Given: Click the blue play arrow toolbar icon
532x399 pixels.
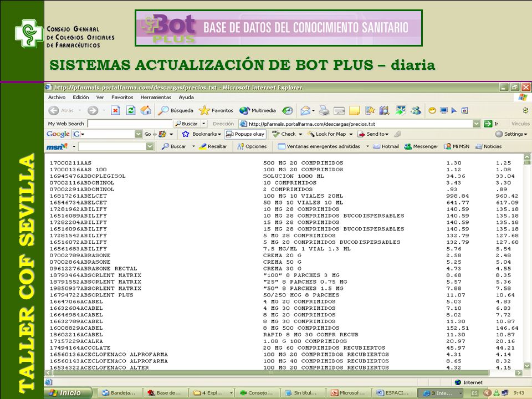Looking at the screenshot, I should (454, 110).
